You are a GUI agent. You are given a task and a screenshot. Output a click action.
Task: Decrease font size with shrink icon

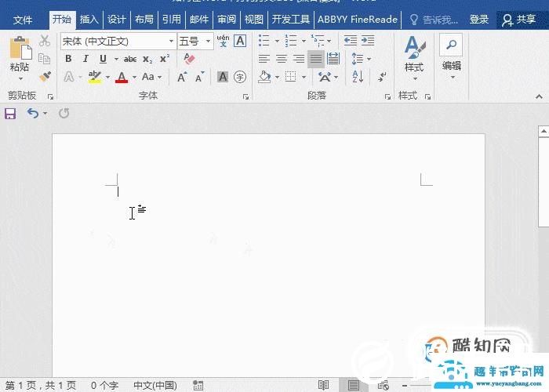[199, 77]
